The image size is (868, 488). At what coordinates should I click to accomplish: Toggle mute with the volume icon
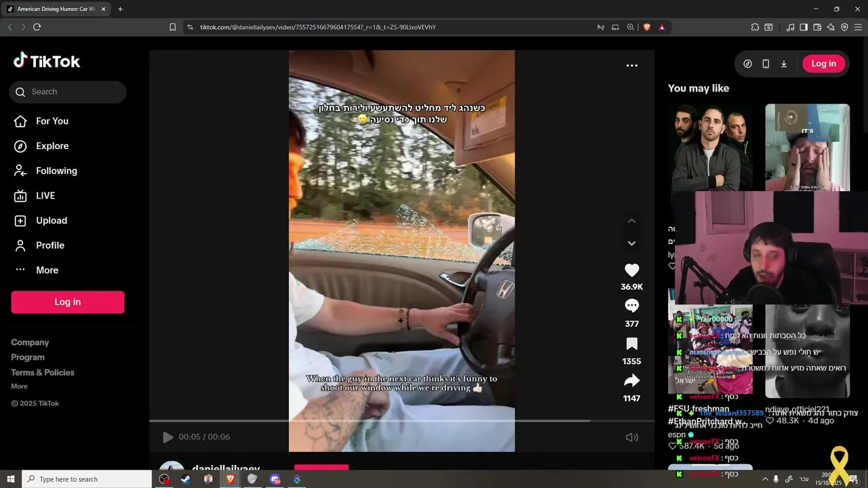pyautogui.click(x=631, y=437)
